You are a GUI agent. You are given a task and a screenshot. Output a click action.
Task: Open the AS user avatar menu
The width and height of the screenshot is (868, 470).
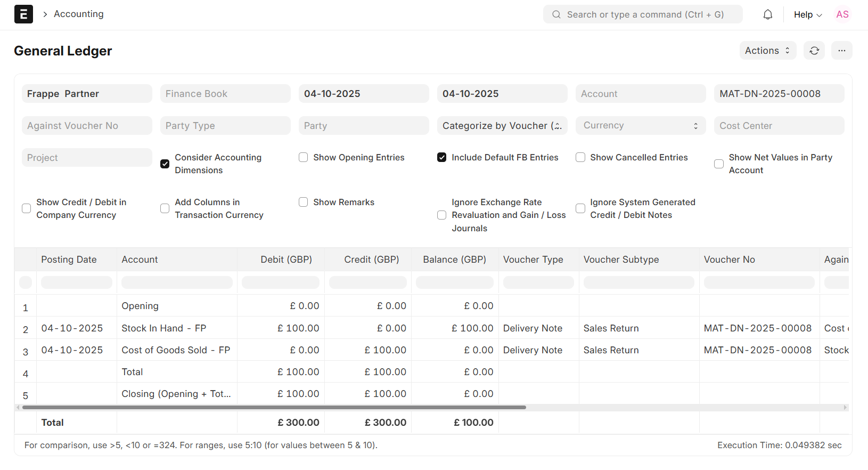pyautogui.click(x=842, y=14)
